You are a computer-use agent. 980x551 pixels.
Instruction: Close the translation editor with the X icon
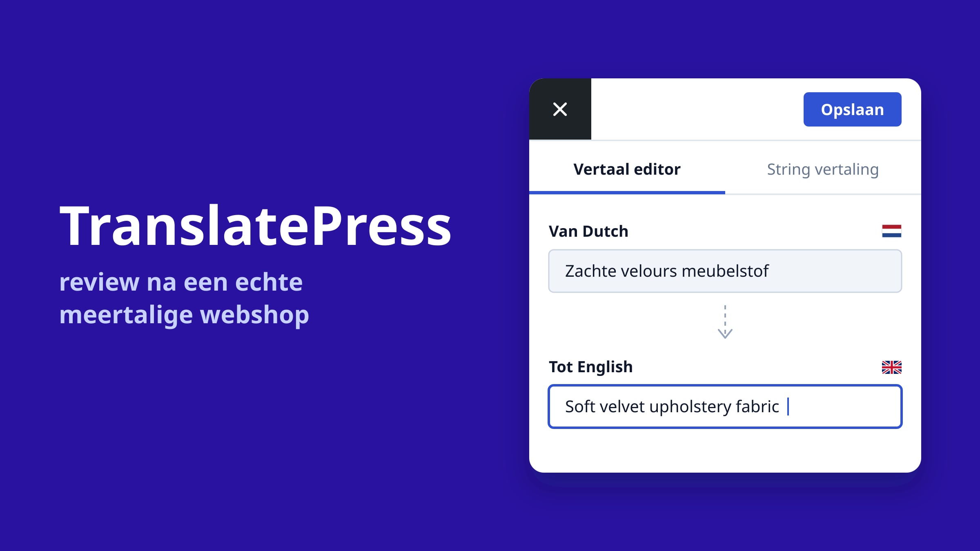point(560,109)
